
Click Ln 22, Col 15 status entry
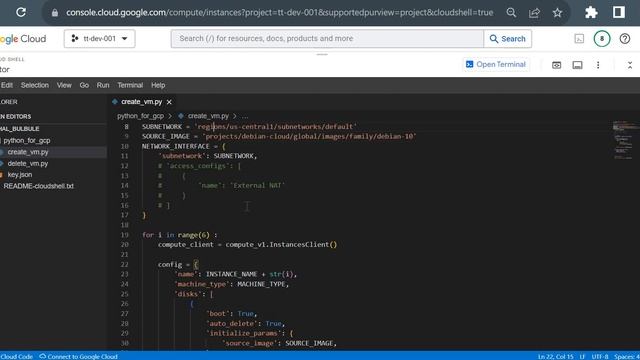pyautogui.click(x=556, y=356)
